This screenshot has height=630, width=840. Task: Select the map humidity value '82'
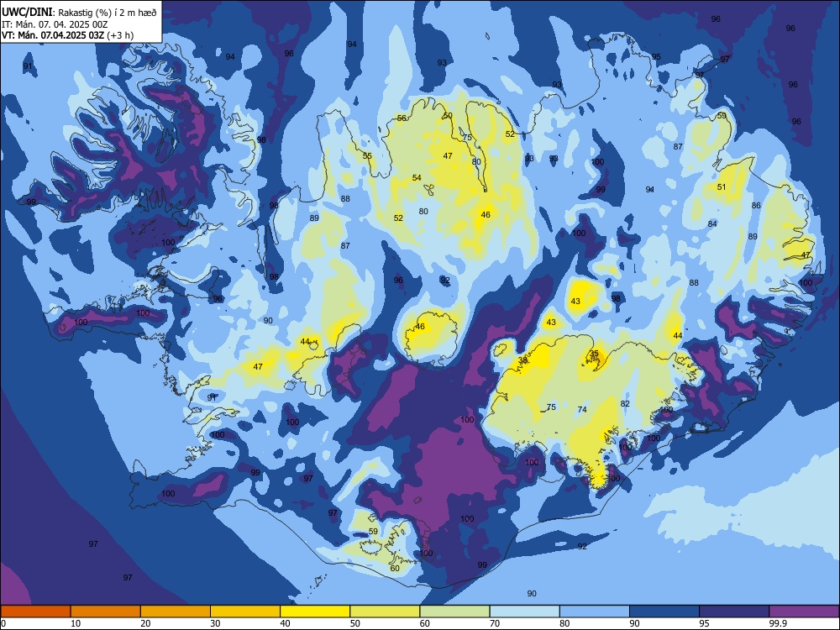[625, 404]
